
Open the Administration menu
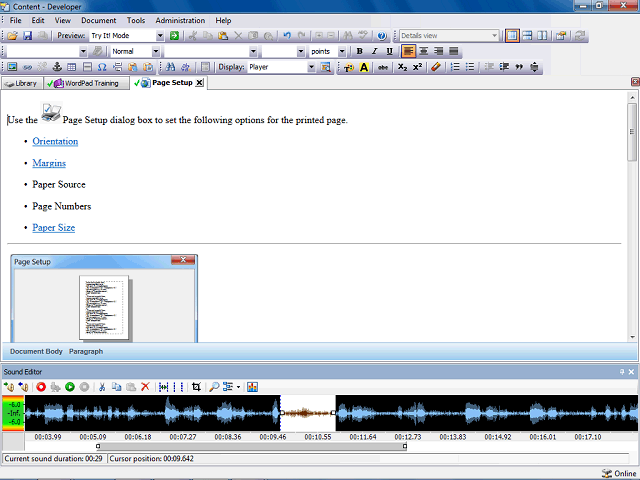pos(180,20)
